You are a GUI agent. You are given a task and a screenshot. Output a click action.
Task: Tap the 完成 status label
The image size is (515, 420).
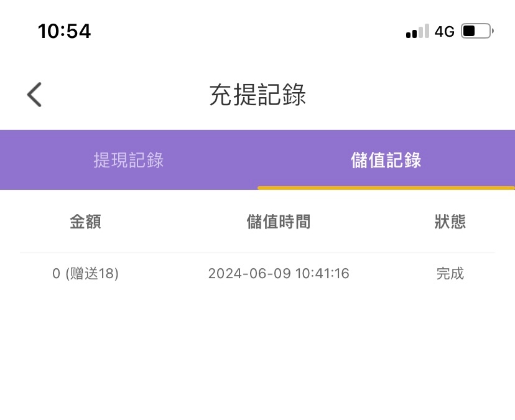coord(450,274)
